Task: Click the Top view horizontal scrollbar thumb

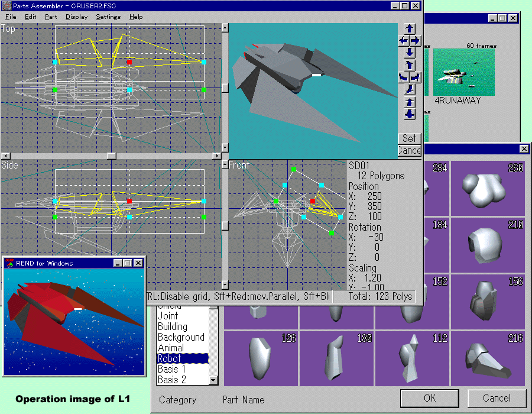Action: pos(111,156)
